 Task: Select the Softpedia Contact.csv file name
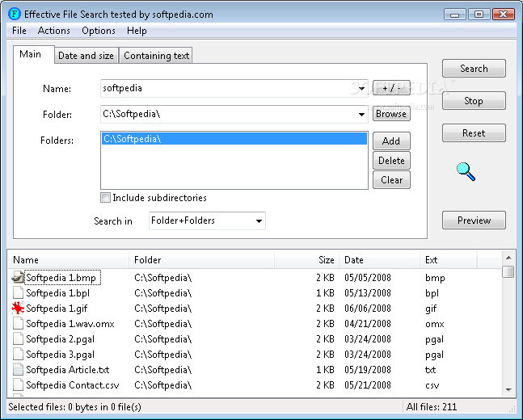73,384
